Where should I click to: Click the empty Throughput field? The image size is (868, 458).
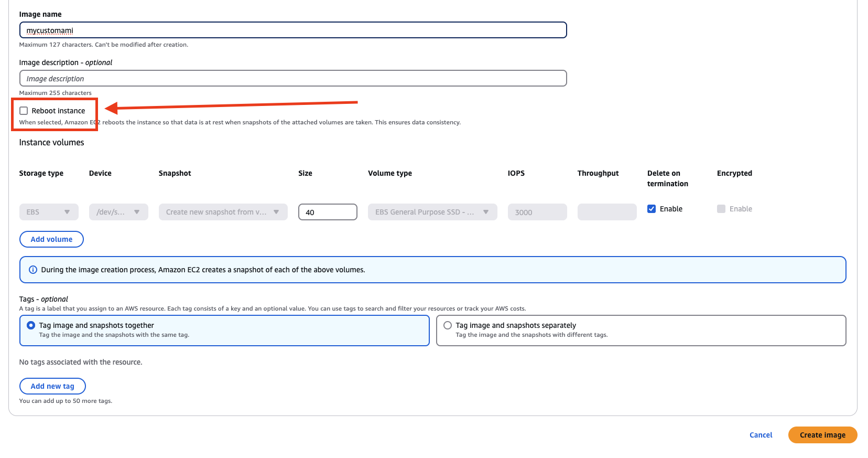[606, 212]
